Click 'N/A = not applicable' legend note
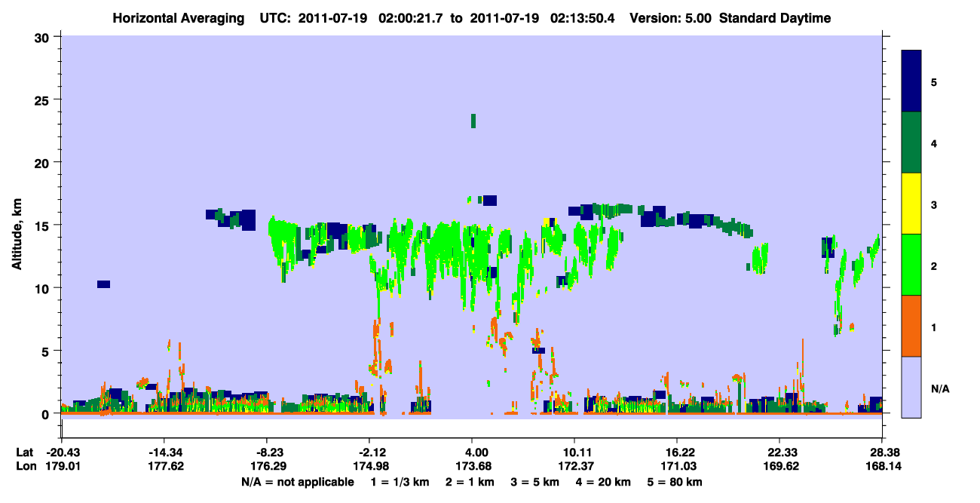The width and height of the screenshot is (980, 503). point(297,482)
